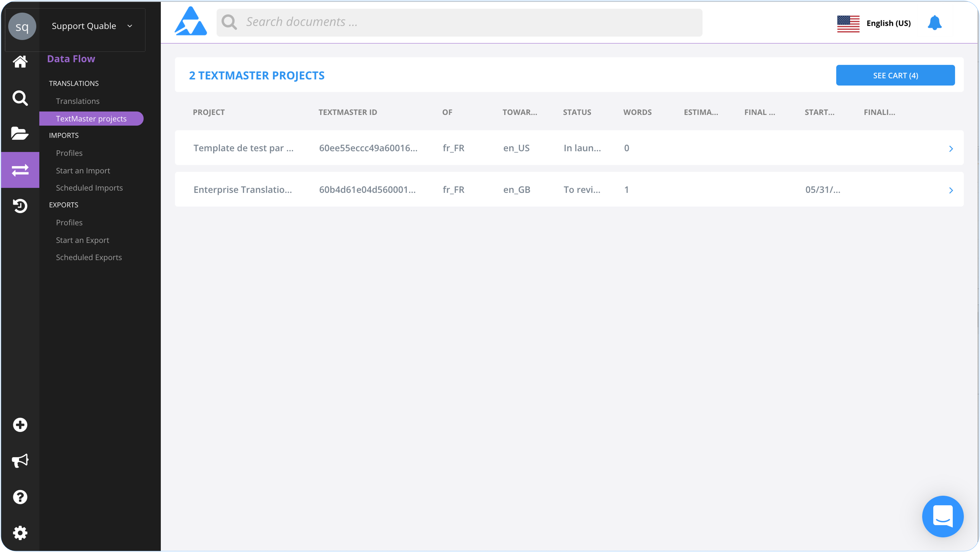The width and height of the screenshot is (980, 552).
Task: Click the ESTIMA... column header
Action: (x=701, y=112)
